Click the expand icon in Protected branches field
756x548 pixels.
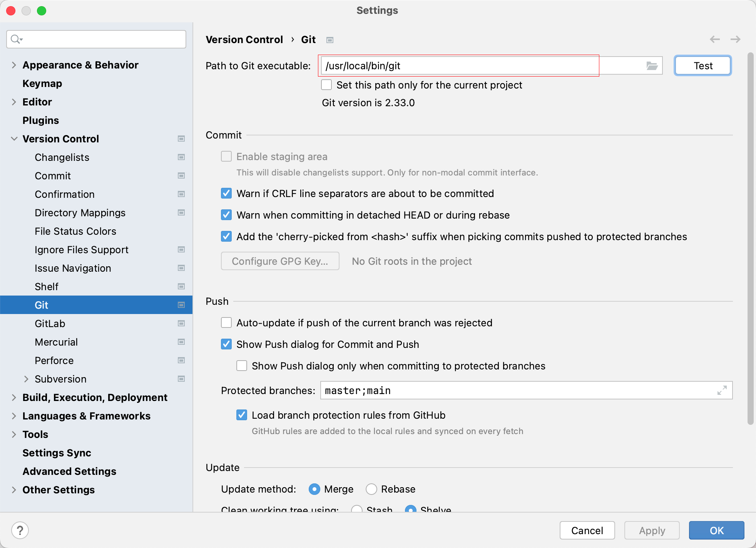tap(722, 391)
